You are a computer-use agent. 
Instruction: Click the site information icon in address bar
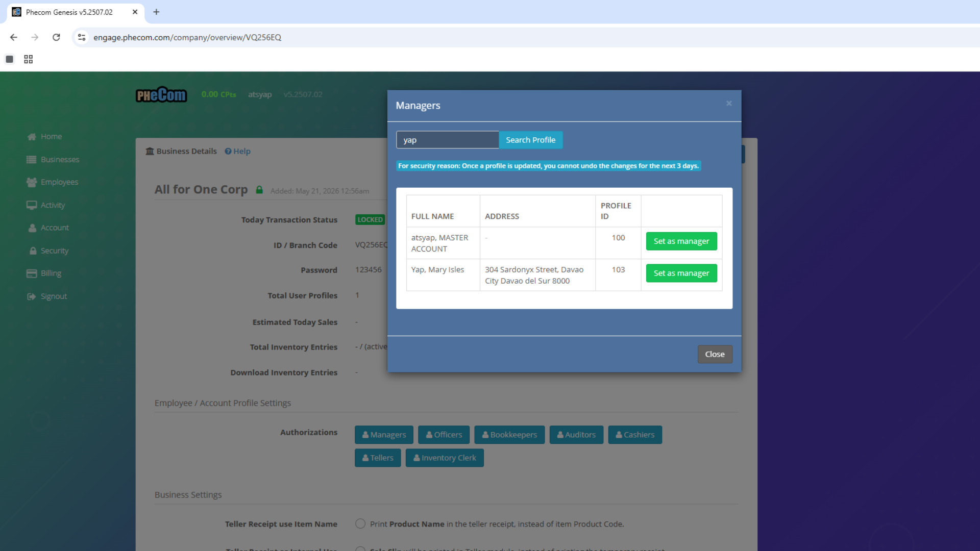[x=82, y=37]
